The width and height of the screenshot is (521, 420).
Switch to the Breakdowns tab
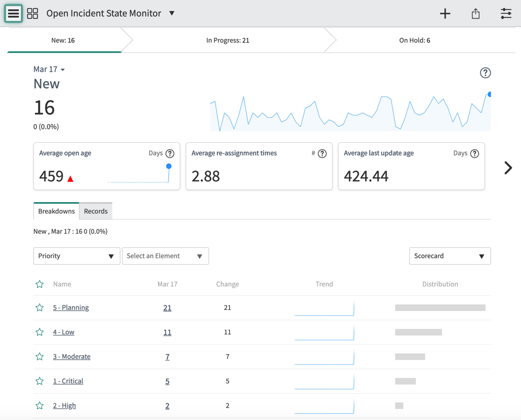57,211
